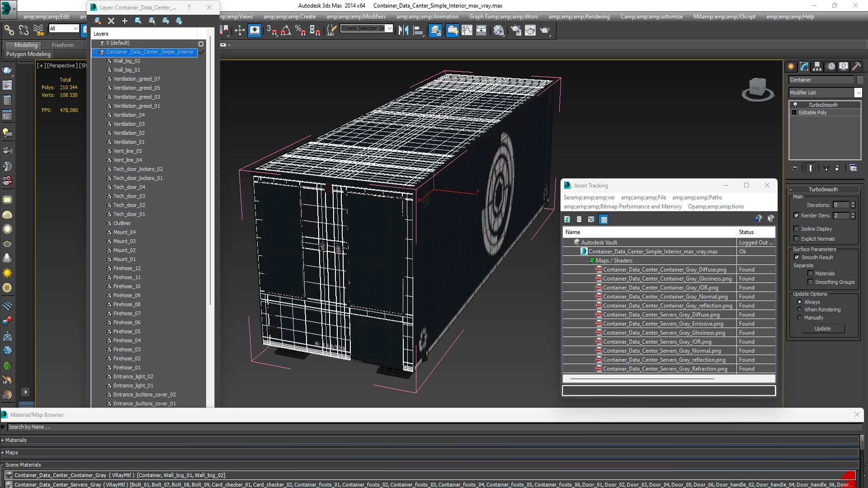Select Always update option
Image resolution: width=868 pixels, height=488 pixels.
[799, 302]
